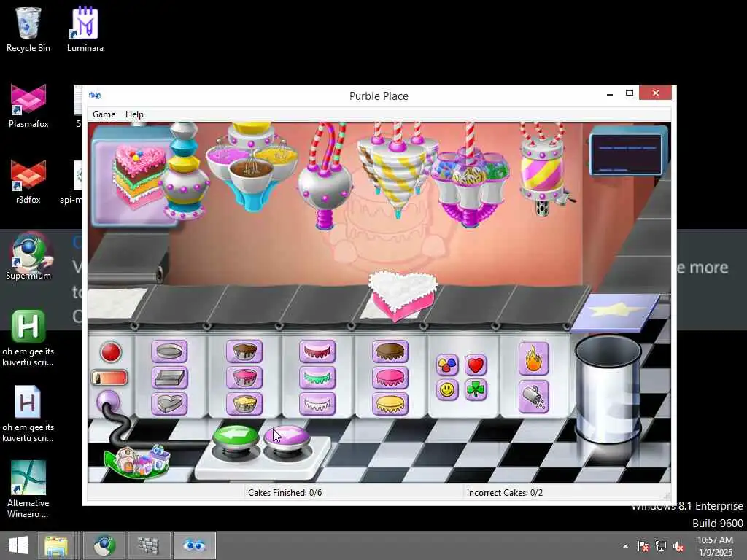This screenshot has height=560, width=747.
Task: Select the green H script file icon
Action: [x=28, y=338]
